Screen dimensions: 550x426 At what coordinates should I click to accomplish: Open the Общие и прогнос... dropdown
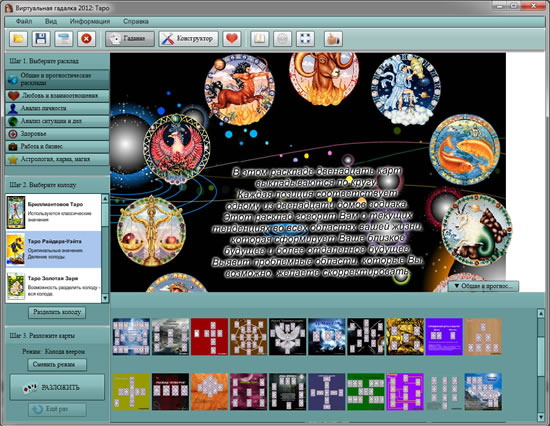(x=483, y=286)
